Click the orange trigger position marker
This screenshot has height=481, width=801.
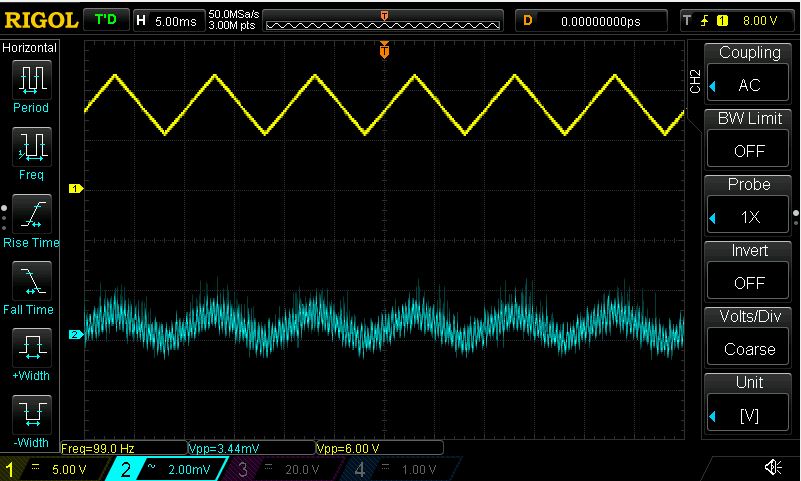coord(384,50)
